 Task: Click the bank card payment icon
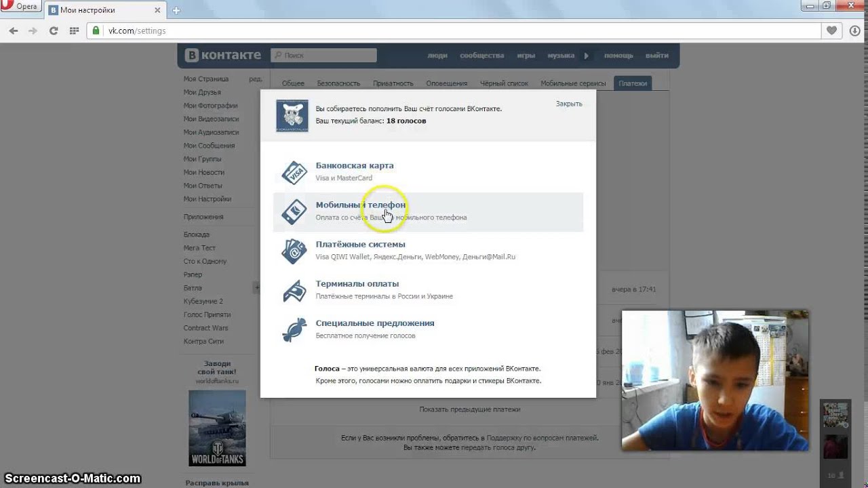(294, 172)
